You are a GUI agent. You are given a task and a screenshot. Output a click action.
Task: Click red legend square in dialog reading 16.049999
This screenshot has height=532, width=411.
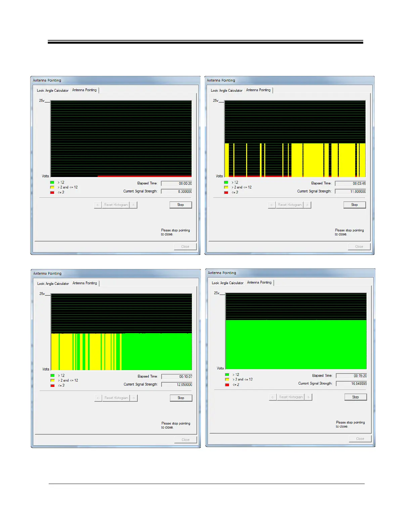pos(227,385)
